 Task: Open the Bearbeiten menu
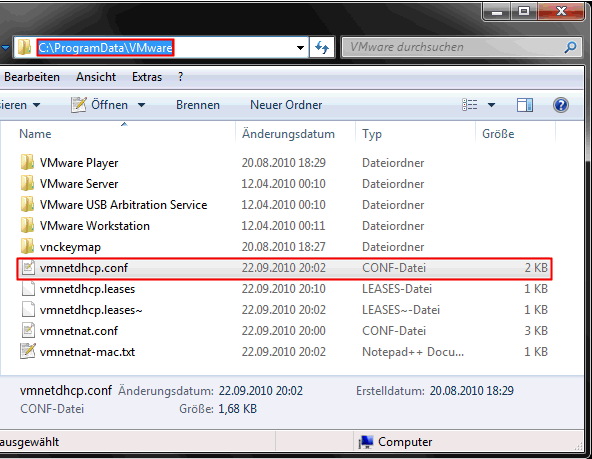click(x=32, y=77)
